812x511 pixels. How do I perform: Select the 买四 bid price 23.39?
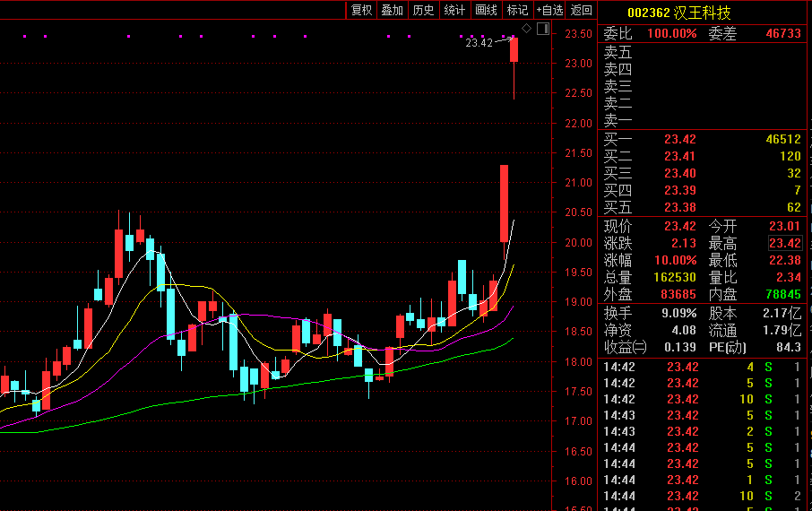click(680, 191)
